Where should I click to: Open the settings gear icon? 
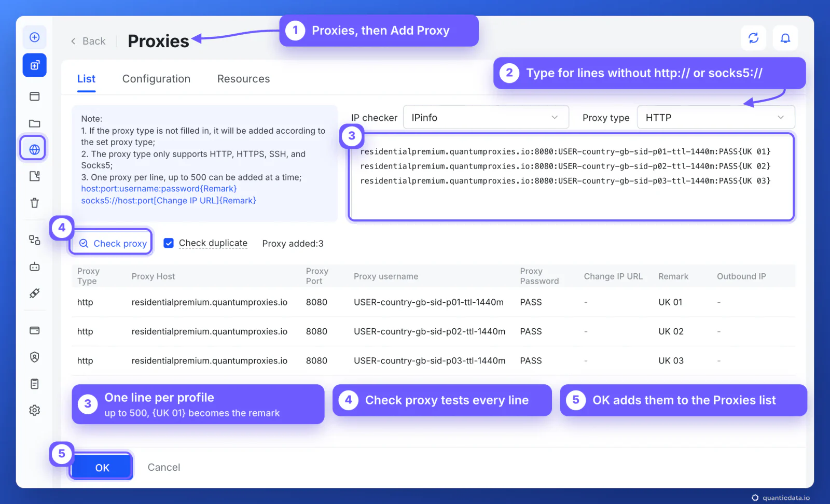35,410
